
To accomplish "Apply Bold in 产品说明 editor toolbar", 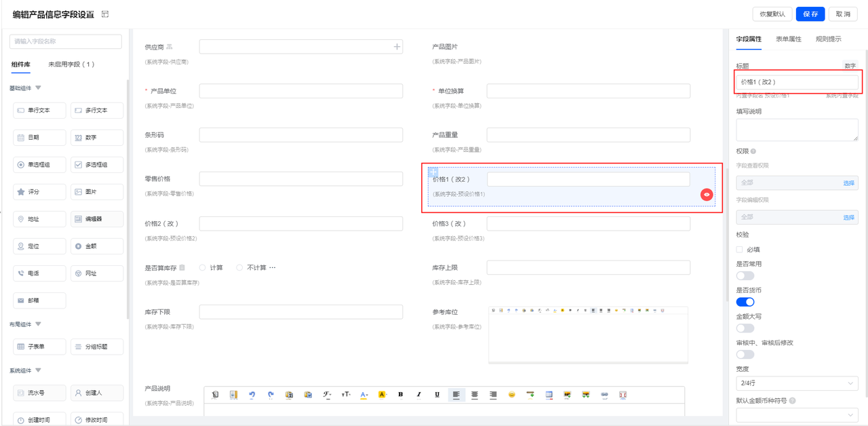I will pos(401,394).
